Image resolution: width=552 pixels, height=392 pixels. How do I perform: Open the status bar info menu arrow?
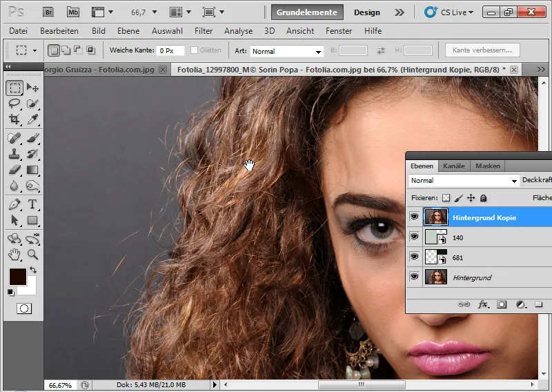coord(215,384)
